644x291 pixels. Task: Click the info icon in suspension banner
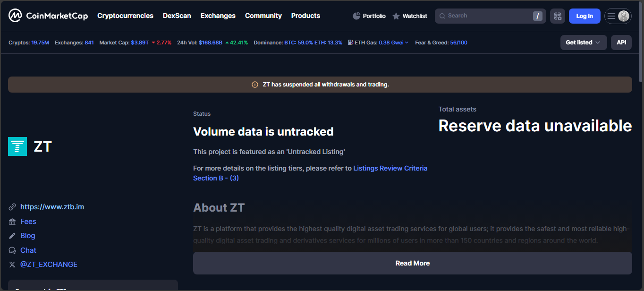[255, 85]
